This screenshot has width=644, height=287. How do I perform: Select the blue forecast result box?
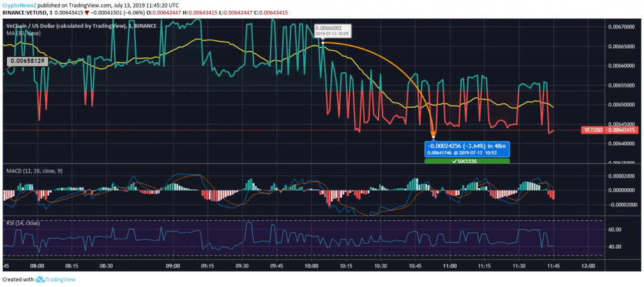467,149
